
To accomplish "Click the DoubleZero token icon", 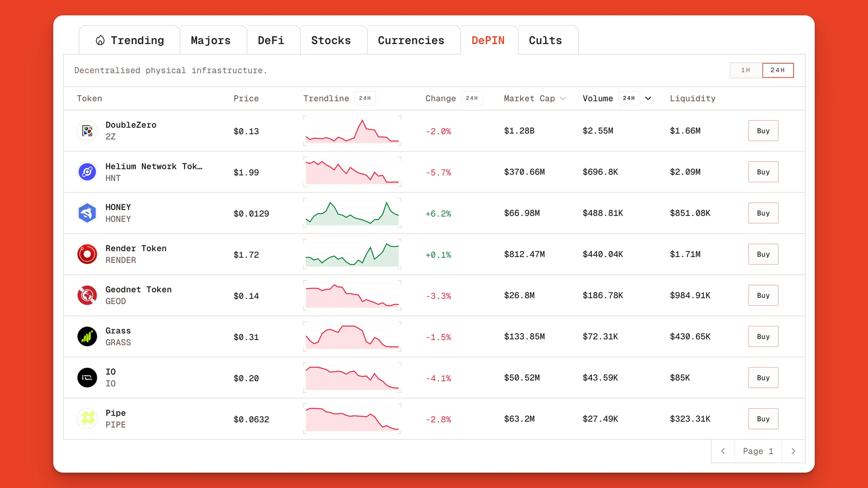I will [x=87, y=131].
